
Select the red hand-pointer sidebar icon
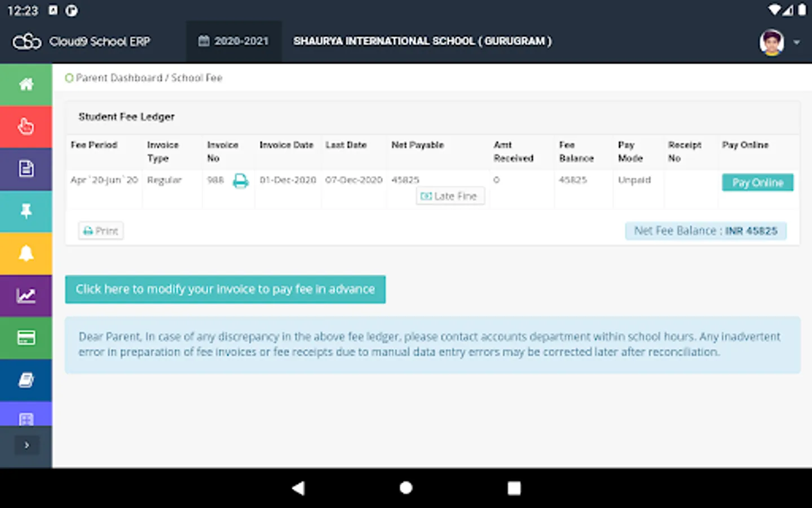tap(26, 127)
